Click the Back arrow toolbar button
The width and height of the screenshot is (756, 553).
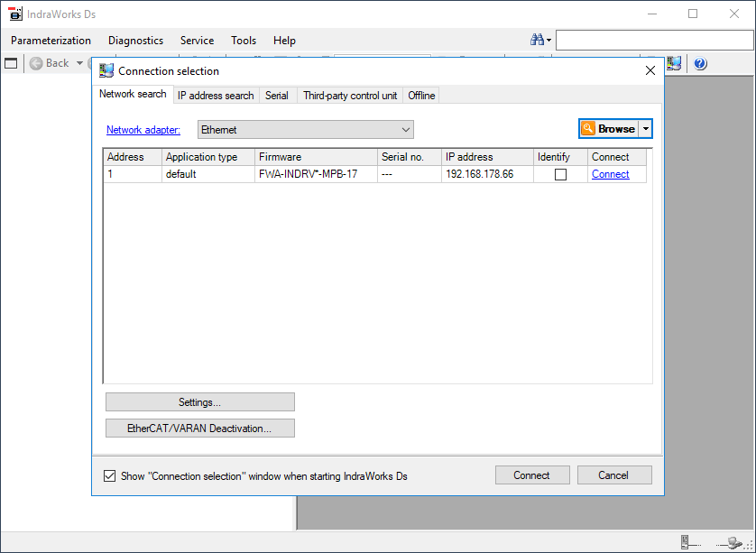tap(50, 63)
